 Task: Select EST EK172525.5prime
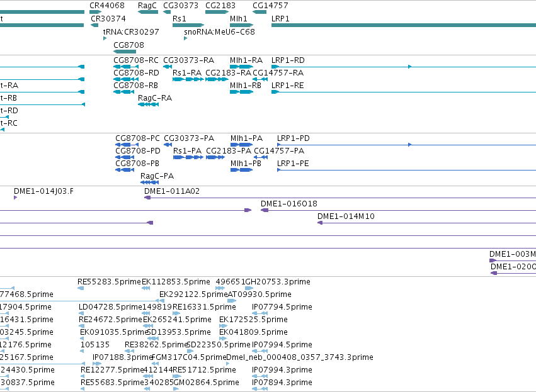pos(253,320)
